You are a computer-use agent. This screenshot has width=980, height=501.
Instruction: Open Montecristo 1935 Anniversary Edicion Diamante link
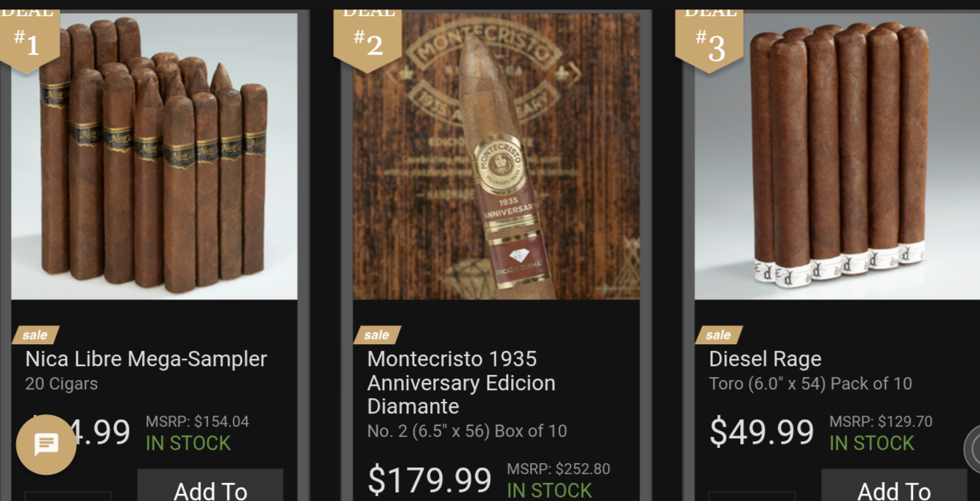click(462, 382)
